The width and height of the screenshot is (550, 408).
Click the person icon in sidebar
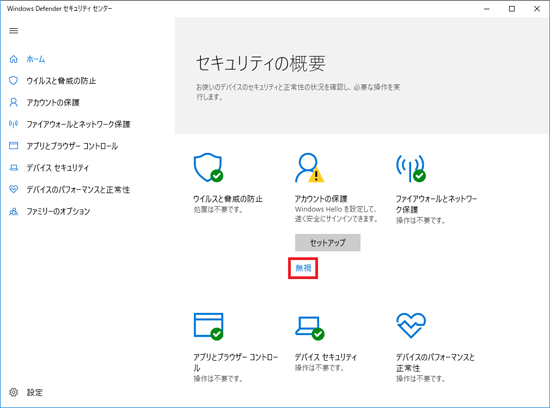click(x=13, y=102)
